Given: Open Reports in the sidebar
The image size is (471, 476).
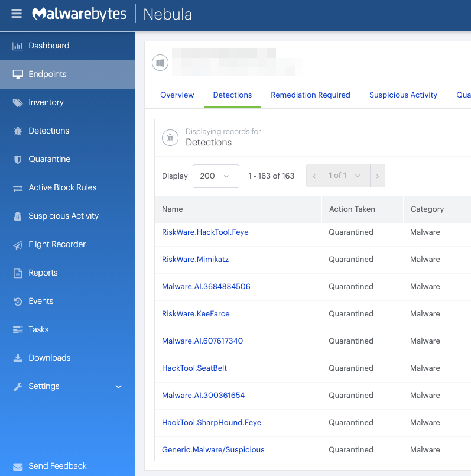Looking at the screenshot, I should [x=67, y=273].
